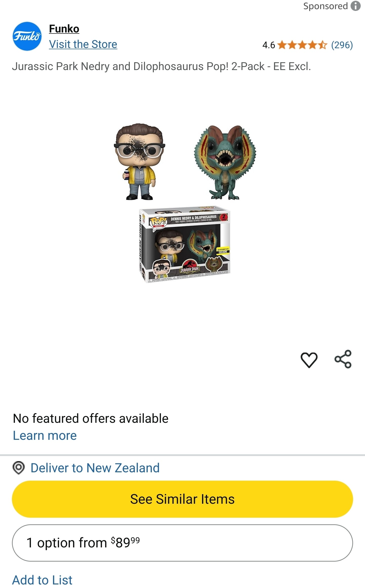The image size is (365, 588).
Task: Open Learn more about featured offers
Action: point(45,435)
